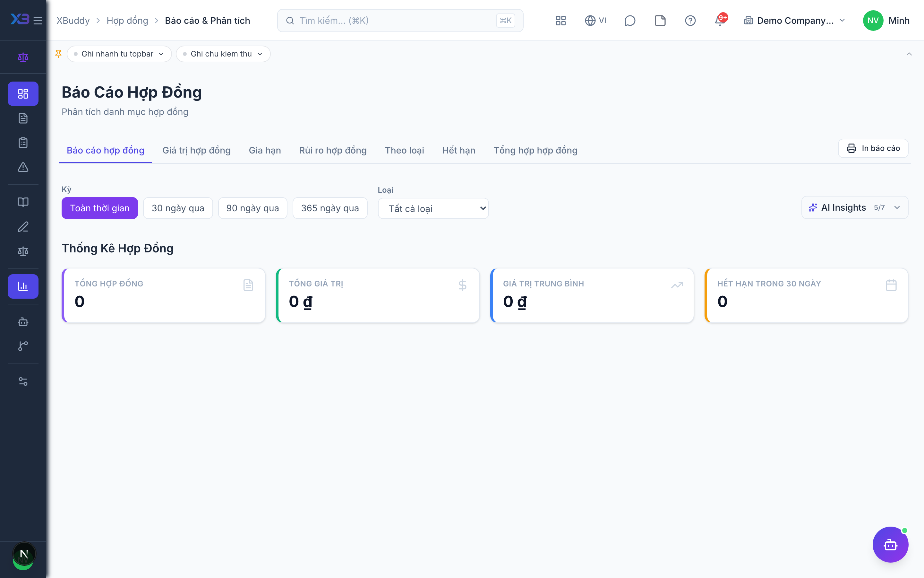
Task: Open the warning triangle icon in sidebar
Action: coord(23,167)
